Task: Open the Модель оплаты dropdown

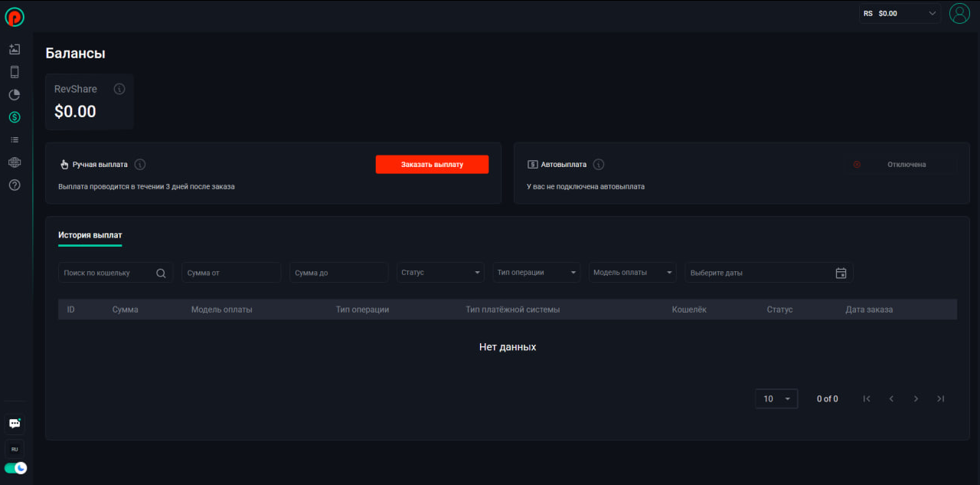Action: pyautogui.click(x=633, y=273)
